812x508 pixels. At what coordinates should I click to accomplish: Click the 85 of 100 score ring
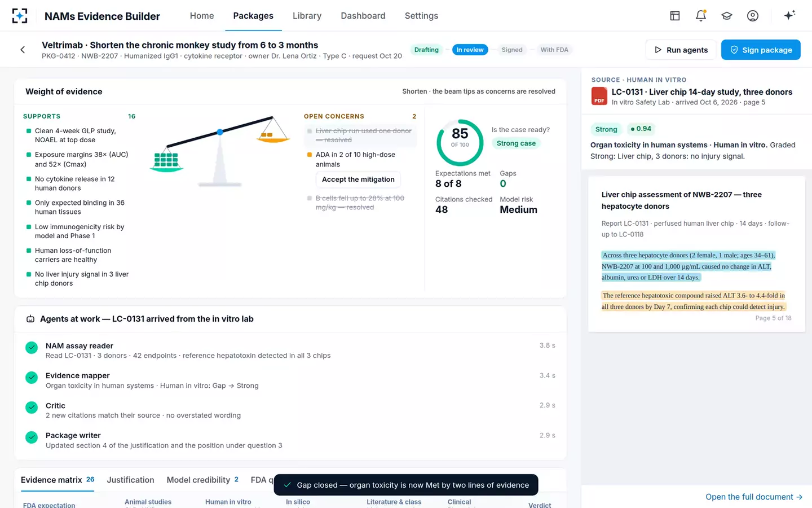tap(460, 142)
